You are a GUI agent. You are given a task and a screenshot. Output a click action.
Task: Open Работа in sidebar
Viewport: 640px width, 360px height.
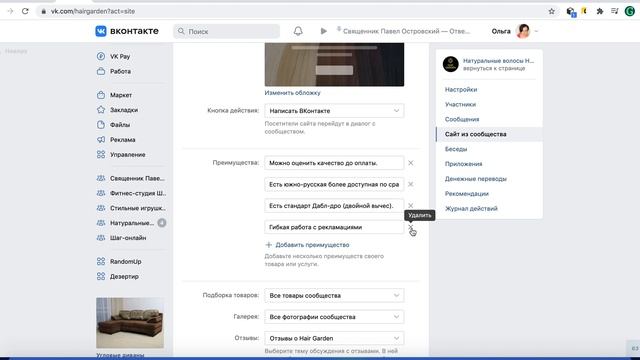coord(120,71)
